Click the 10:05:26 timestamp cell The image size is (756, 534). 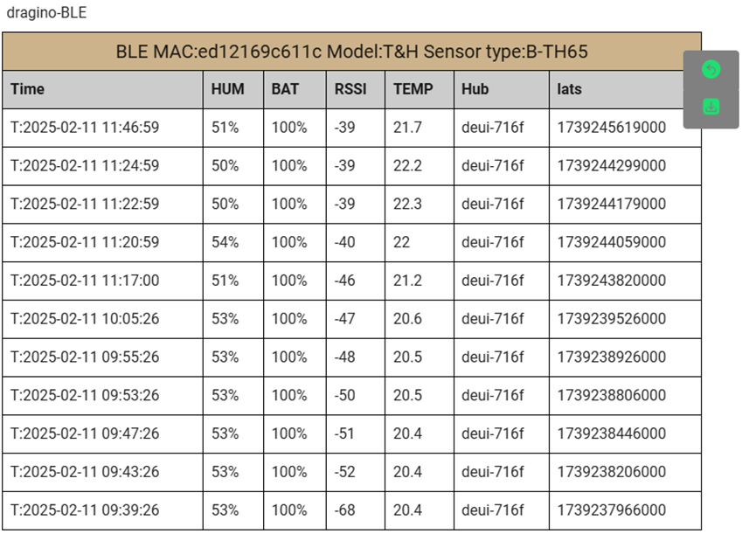coord(85,319)
